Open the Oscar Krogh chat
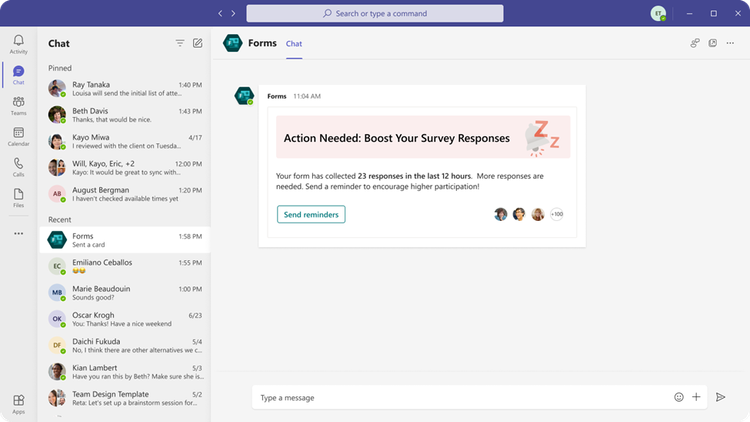This screenshot has height=422, width=750. 125,319
